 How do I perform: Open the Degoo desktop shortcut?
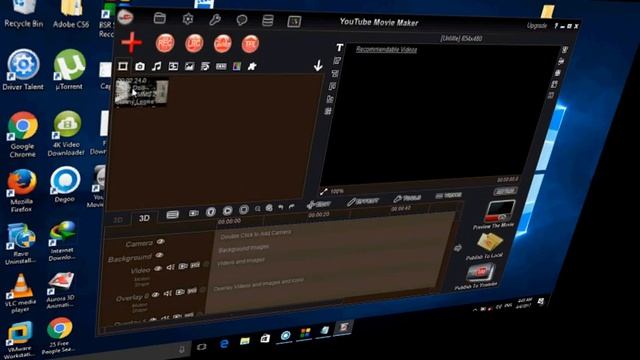click(x=65, y=184)
